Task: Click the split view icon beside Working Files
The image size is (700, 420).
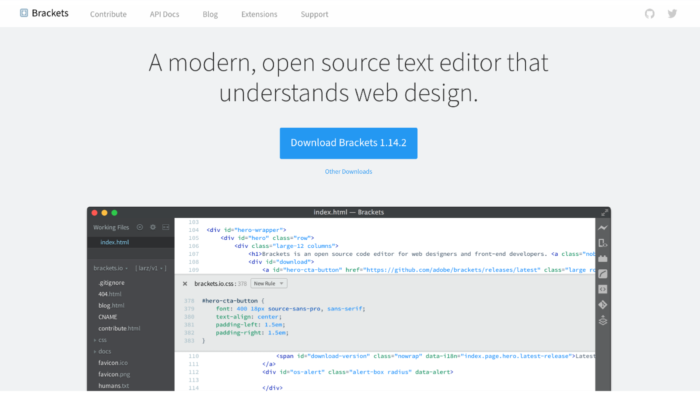Action: coord(166,227)
